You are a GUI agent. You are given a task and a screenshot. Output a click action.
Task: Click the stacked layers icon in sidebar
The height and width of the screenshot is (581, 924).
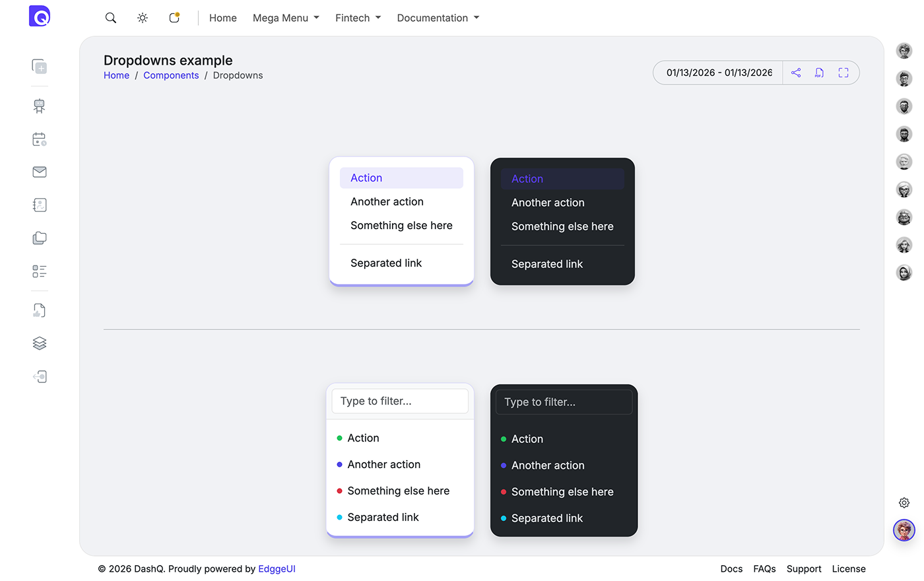pyautogui.click(x=40, y=343)
